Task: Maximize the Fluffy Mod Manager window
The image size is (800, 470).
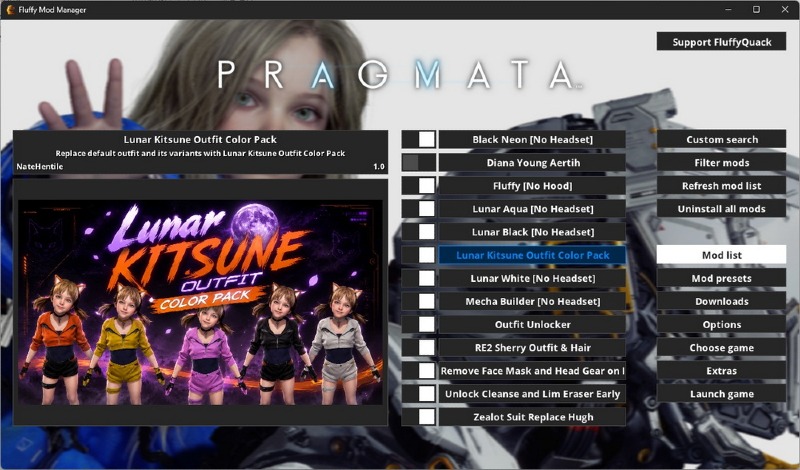Action: click(756, 9)
